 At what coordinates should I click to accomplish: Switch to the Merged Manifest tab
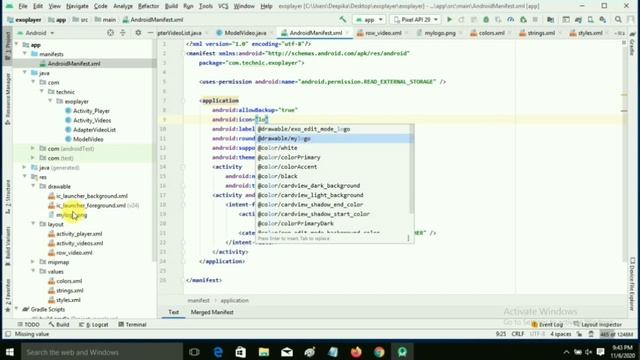point(212,312)
